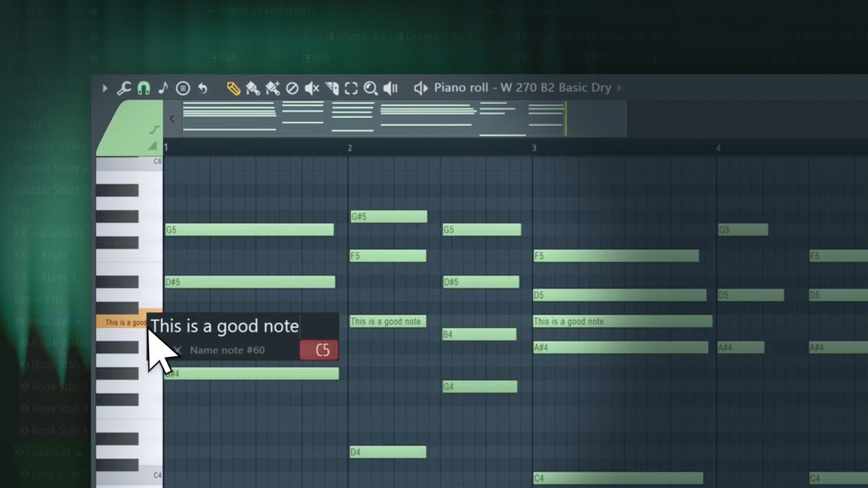Close the Name note #60 popup
The width and height of the screenshot is (868, 488).
[177, 351]
